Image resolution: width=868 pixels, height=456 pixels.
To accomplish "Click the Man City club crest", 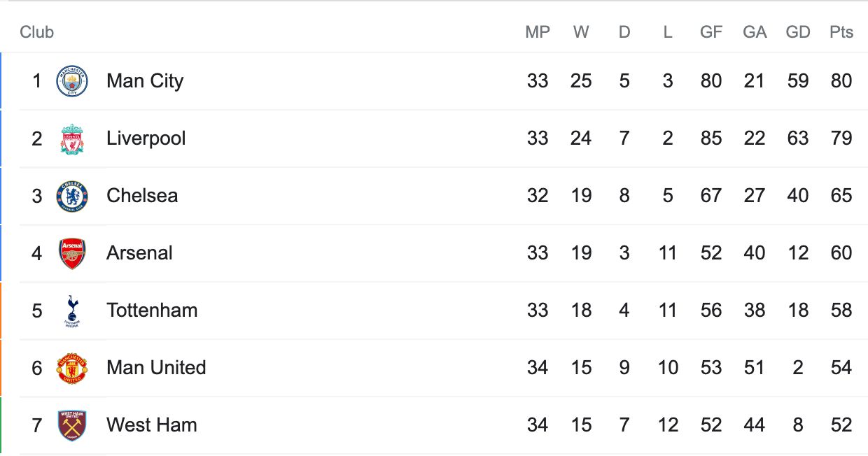I will click(72, 81).
